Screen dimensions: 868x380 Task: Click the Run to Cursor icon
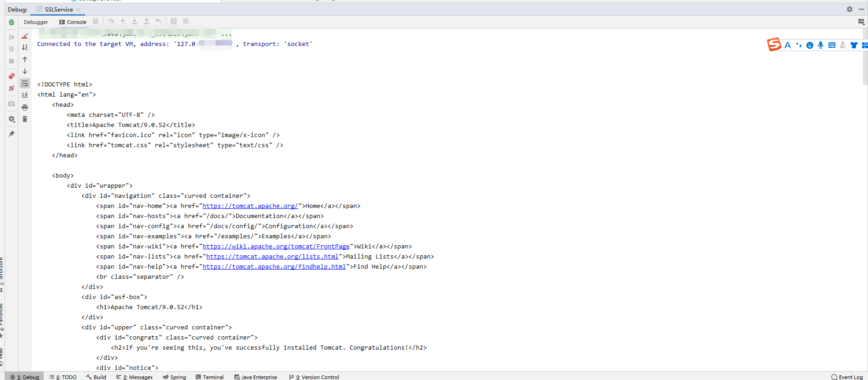(x=159, y=21)
